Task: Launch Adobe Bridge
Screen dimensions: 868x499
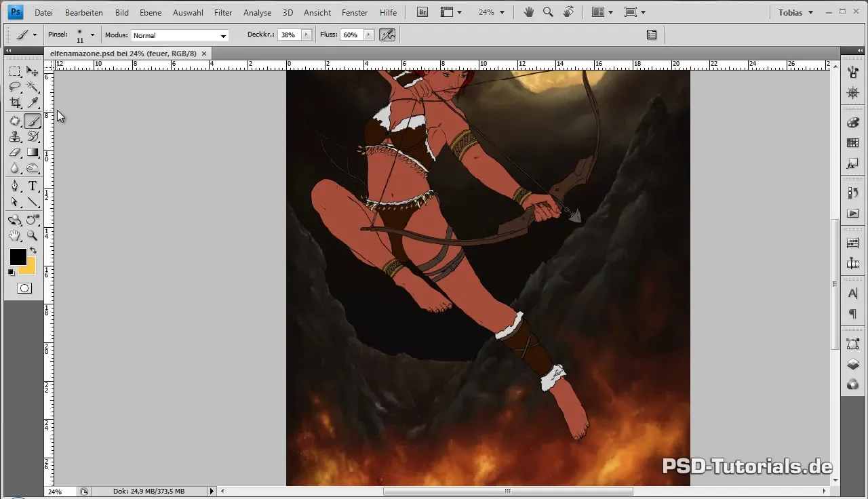Action: point(422,12)
